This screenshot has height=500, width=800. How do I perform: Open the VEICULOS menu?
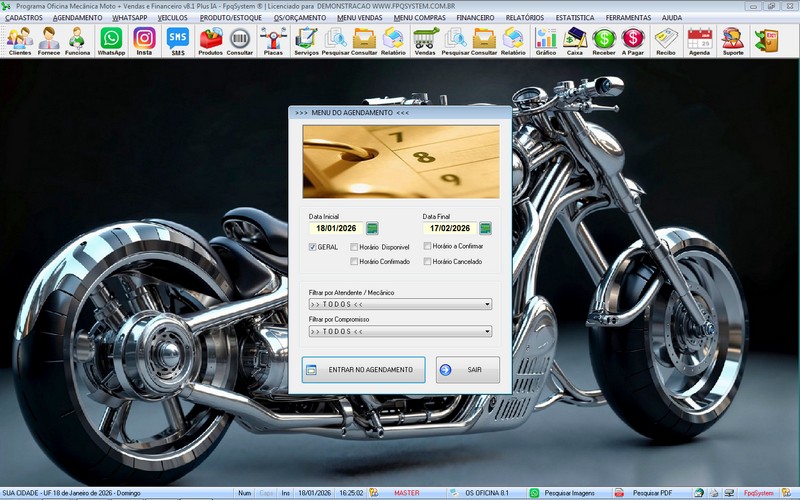click(x=172, y=17)
